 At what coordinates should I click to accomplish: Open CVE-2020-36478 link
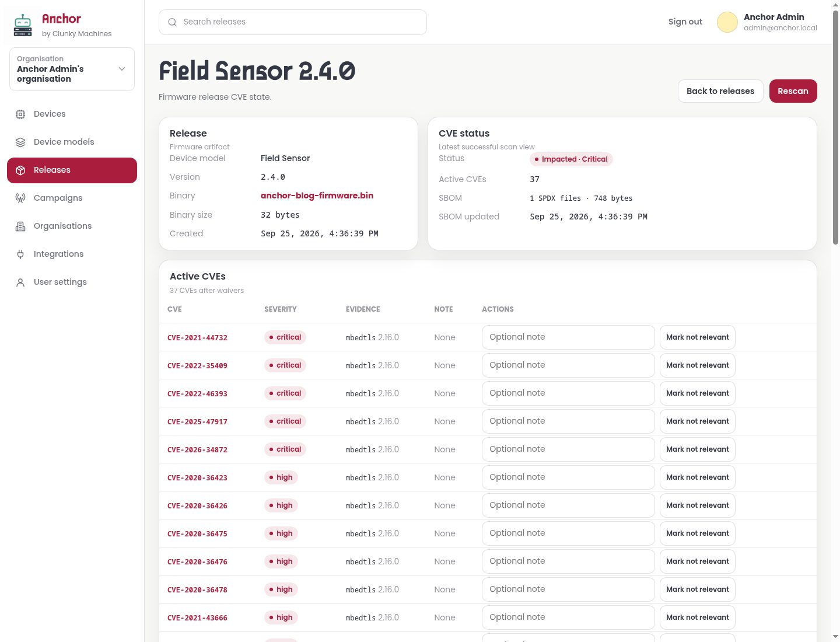[197, 590]
